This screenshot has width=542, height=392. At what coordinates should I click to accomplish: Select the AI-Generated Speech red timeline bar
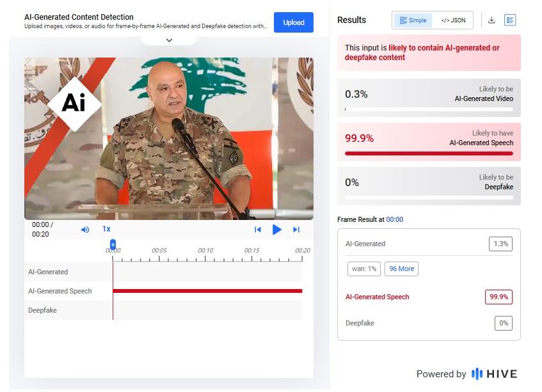(207, 291)
